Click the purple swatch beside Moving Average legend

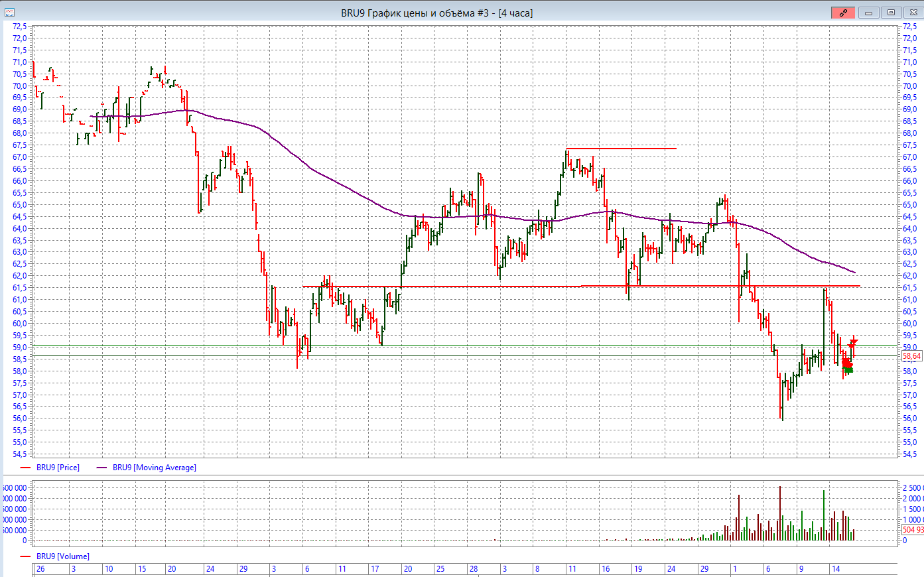click(102, 468)
